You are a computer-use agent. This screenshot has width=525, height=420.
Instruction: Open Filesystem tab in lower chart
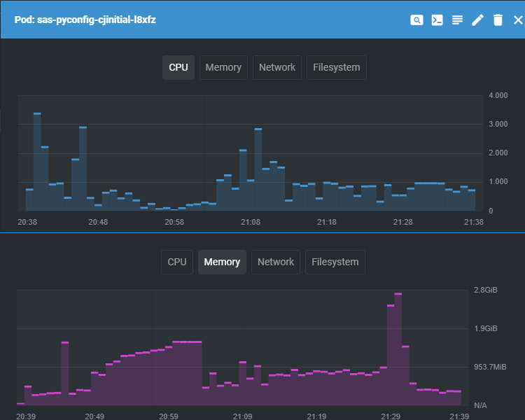point(335,262)
